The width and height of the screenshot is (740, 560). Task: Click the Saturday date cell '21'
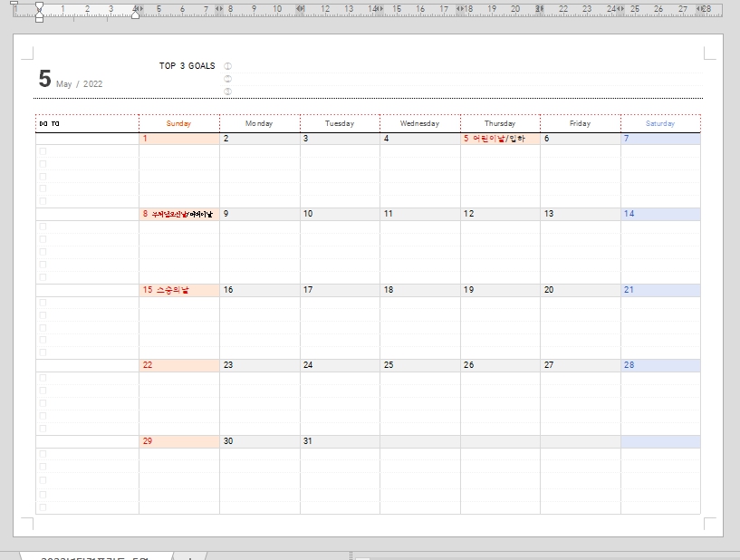[x=660, y=290]
